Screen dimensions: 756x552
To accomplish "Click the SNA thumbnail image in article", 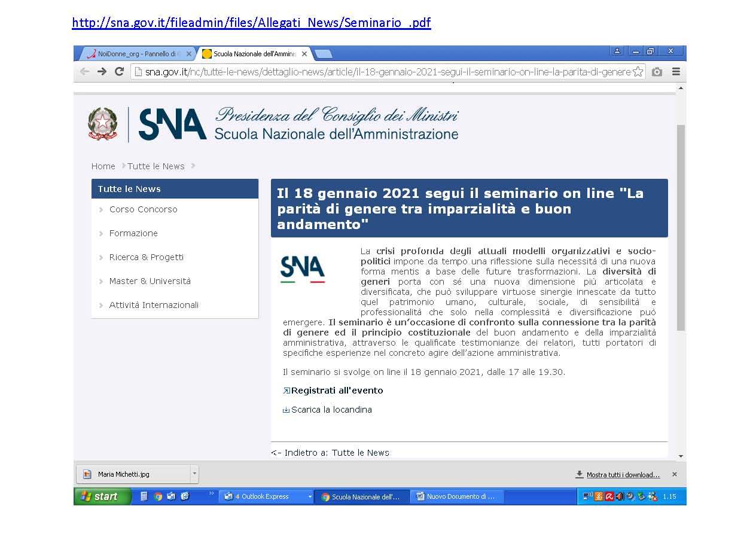I will (x=303, y=269).
